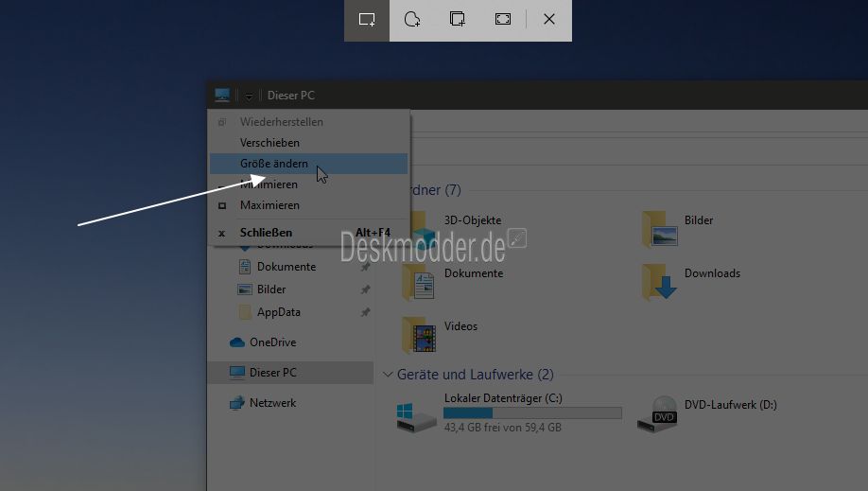The image size is (868, 491).
Task: Choose Schließen from the system menu
Action: coord(309,233)
